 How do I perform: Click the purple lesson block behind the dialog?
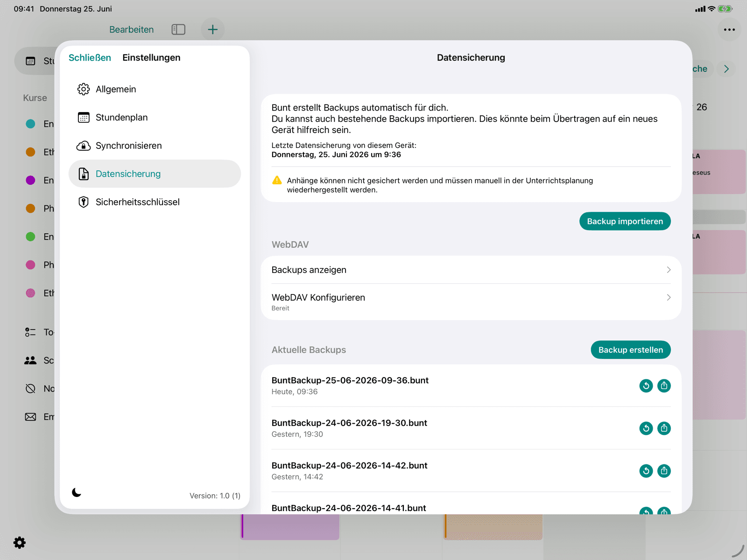point(290,527)
